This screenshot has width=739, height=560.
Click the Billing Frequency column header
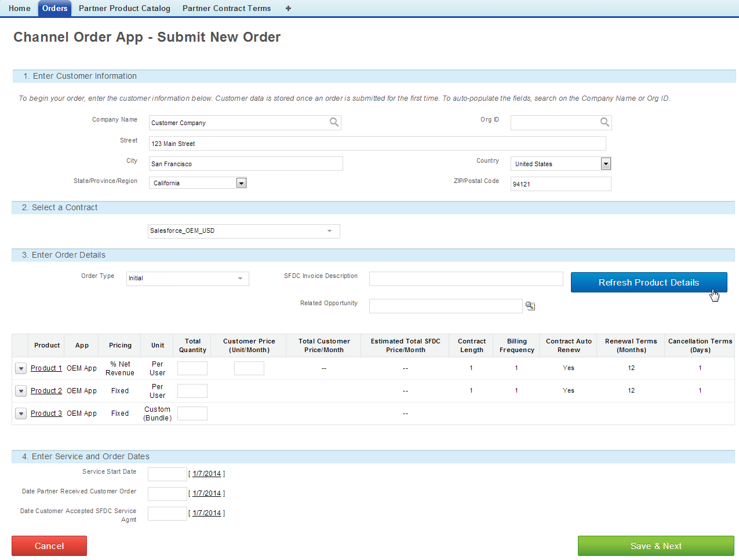(517, 346)
